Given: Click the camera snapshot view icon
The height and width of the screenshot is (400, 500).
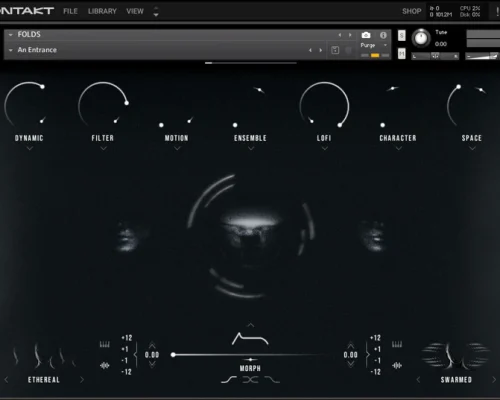Looking at the screenshot, I should (366, 35).
